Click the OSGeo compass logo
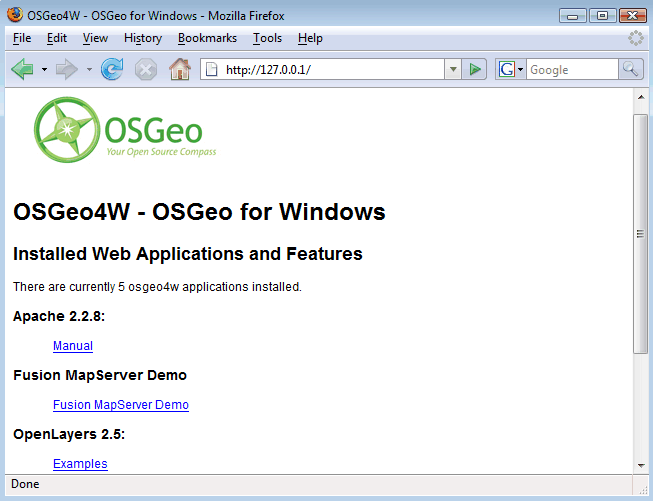653x501 pixels. [x=125, y=130]
